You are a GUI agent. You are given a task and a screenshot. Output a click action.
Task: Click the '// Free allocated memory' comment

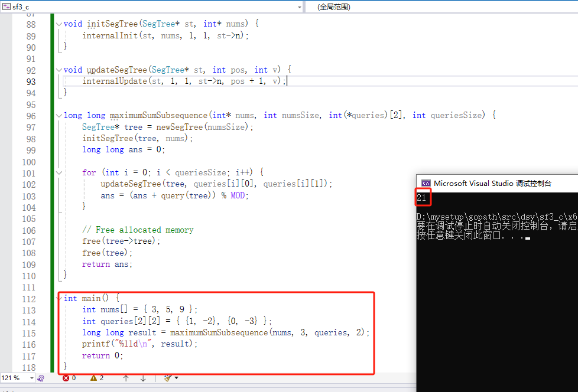138,230
